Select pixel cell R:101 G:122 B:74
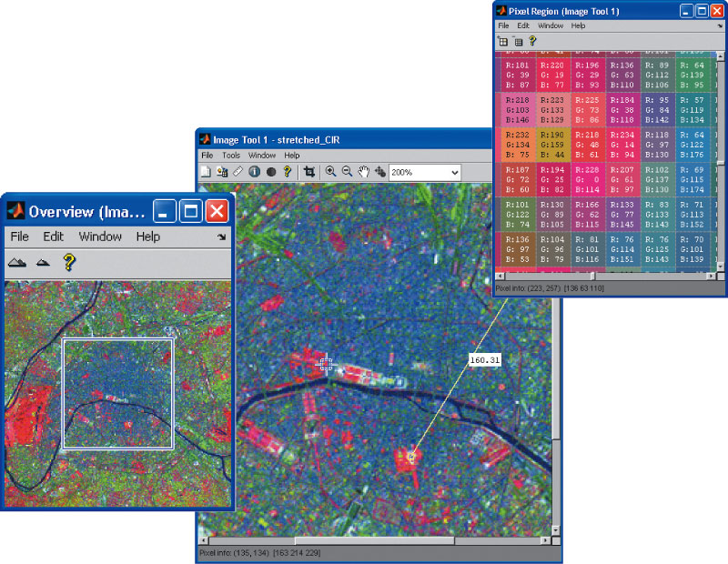This screenshot has height=564, width=728. click(x=518, y=215)
